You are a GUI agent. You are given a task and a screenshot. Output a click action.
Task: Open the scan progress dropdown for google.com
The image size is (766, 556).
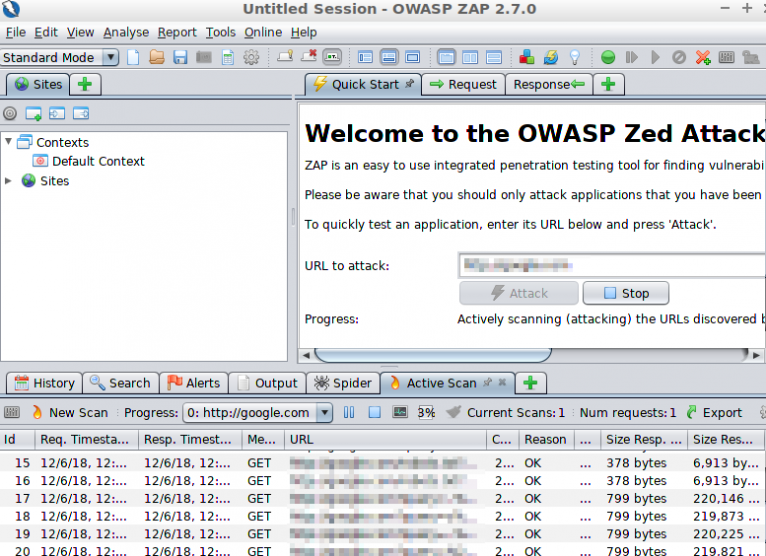tap(257, 412)
